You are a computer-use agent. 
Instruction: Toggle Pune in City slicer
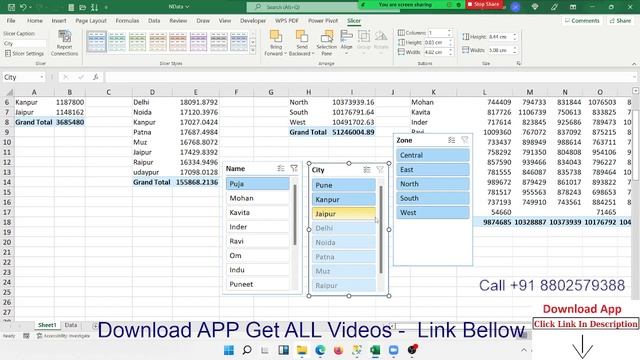coord(344,185)
